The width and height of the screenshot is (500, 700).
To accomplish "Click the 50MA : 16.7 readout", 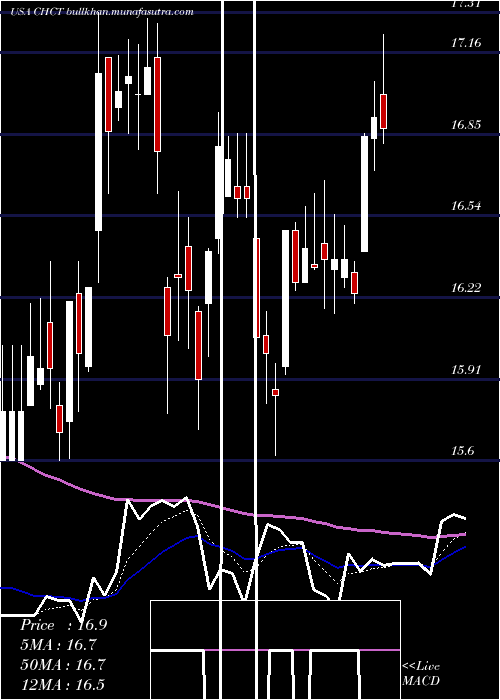I will [63, 664].
